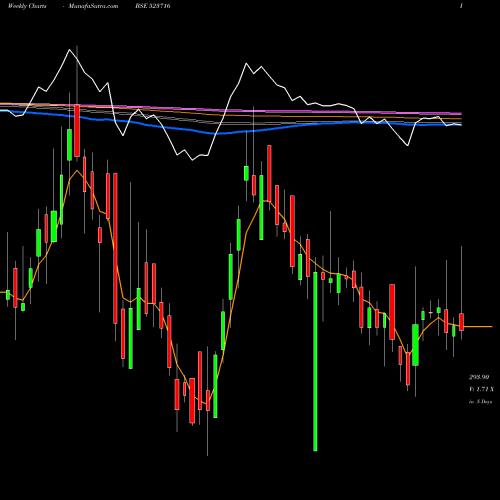
Task: Click the "V:" volume text
Action: pyautogui.click(x=481, y=389)
